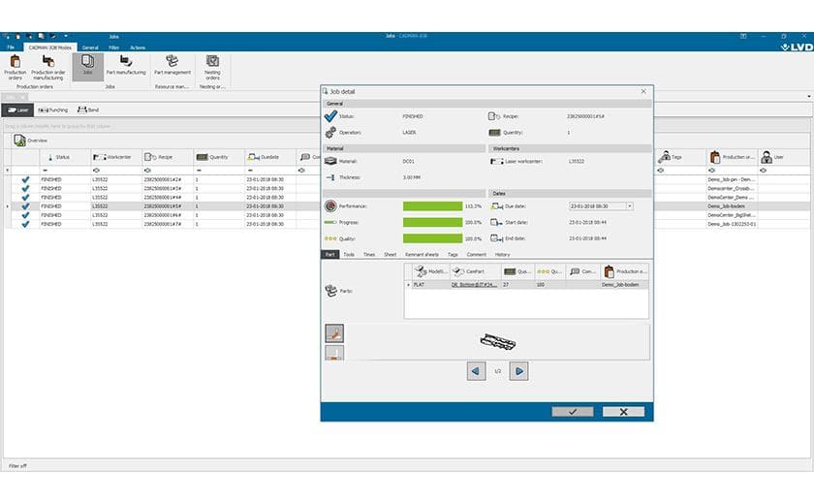The image size is (814, 504).
Task: Click the CamPart column header in parts table
Action: [x=475, y=271]
